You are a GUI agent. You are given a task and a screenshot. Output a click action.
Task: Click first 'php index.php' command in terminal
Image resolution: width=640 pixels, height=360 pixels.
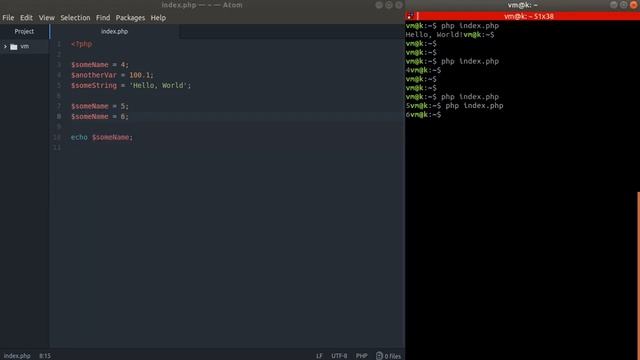[x=470, y=26]
